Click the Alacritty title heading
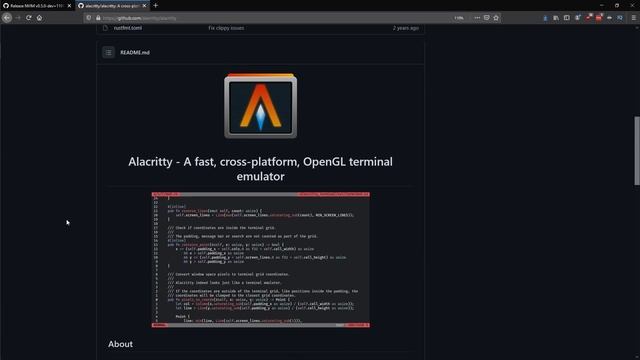640x360 pixels. tap(260, 169)
